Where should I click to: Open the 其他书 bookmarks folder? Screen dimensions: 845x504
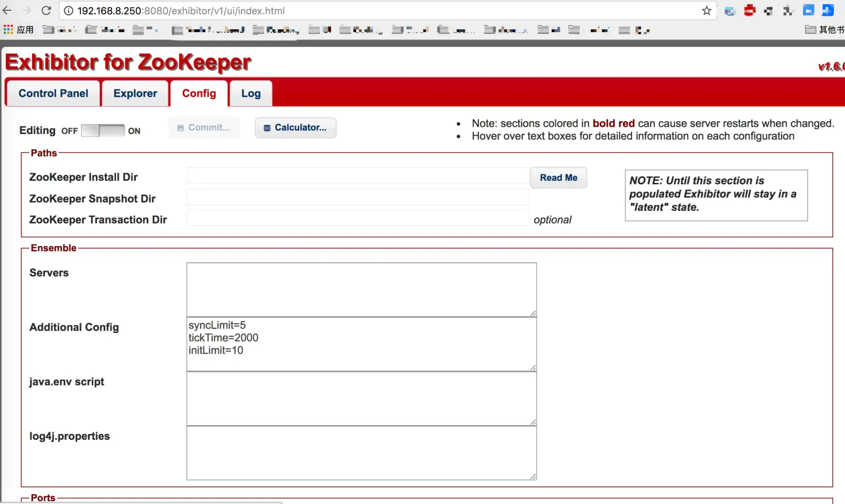click(825, 29)
